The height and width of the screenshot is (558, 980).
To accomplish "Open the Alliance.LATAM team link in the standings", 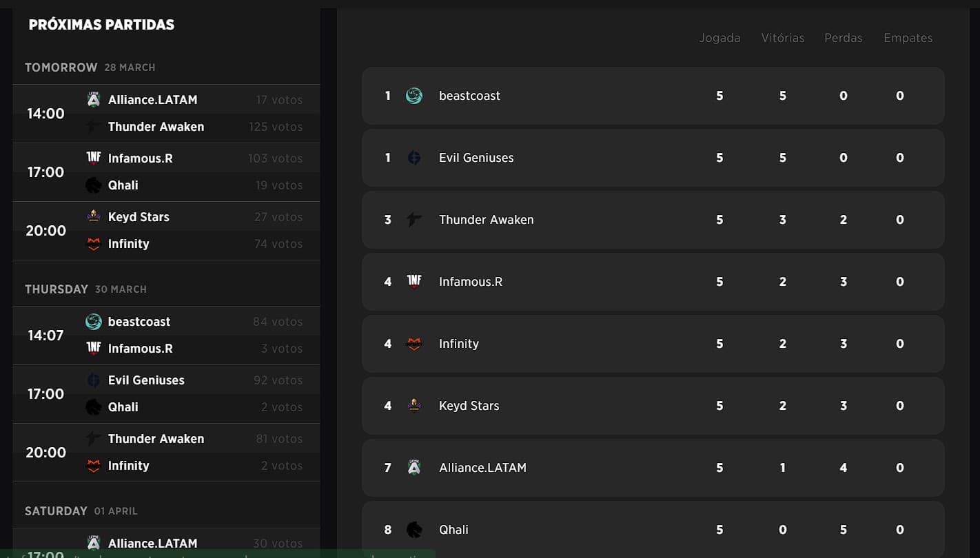I will (482, 468).
